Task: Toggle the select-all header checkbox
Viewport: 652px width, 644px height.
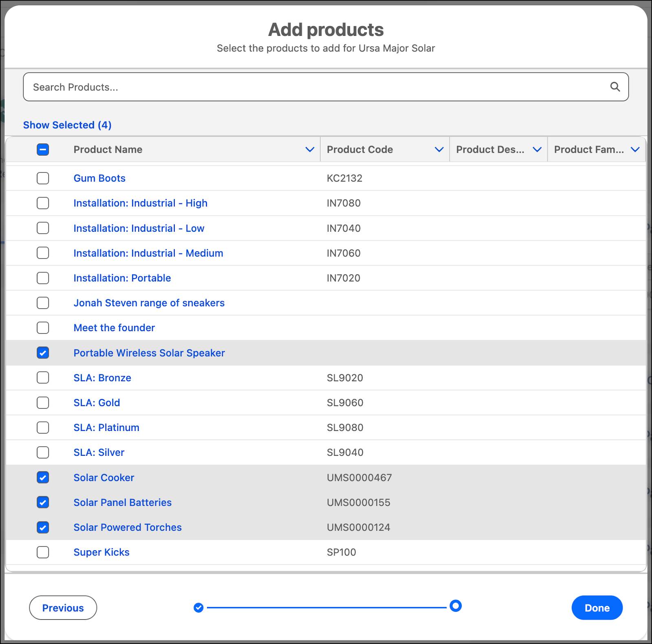Action: 43,149
